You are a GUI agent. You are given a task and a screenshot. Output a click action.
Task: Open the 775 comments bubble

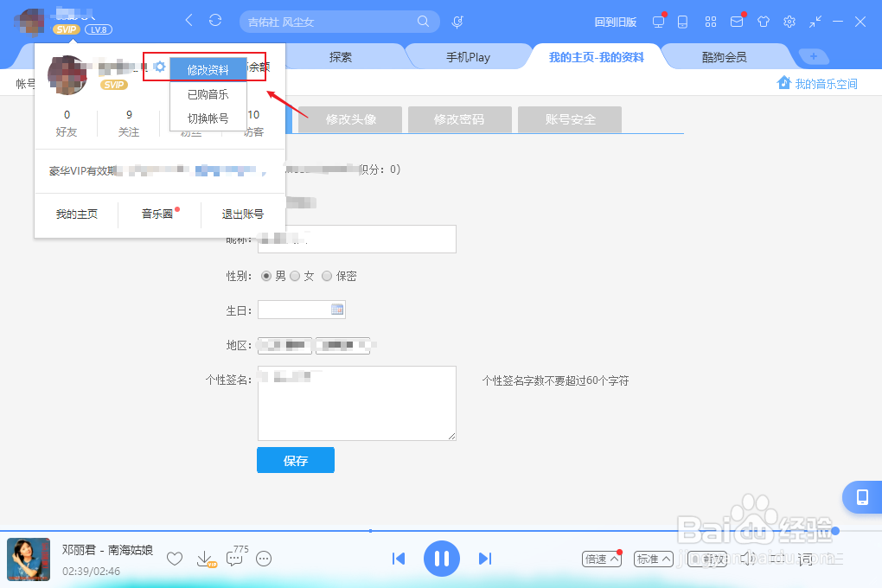click(235, 559)
